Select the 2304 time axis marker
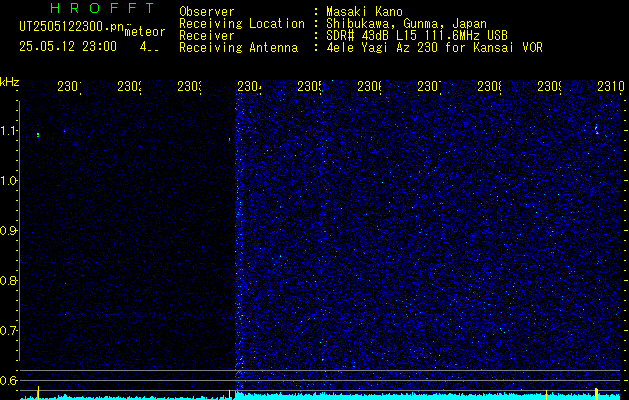The width and height of the screenshot is (629, 400). tap(249, 86)
